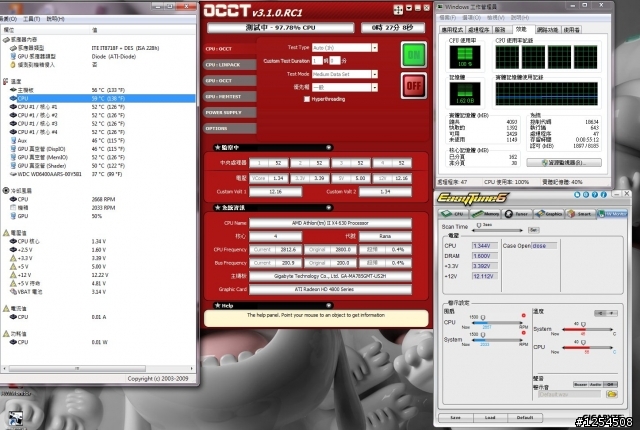The image size is (640, 430).
Task: Toggle the CPU fan red alert indicator
Action: 523,315
